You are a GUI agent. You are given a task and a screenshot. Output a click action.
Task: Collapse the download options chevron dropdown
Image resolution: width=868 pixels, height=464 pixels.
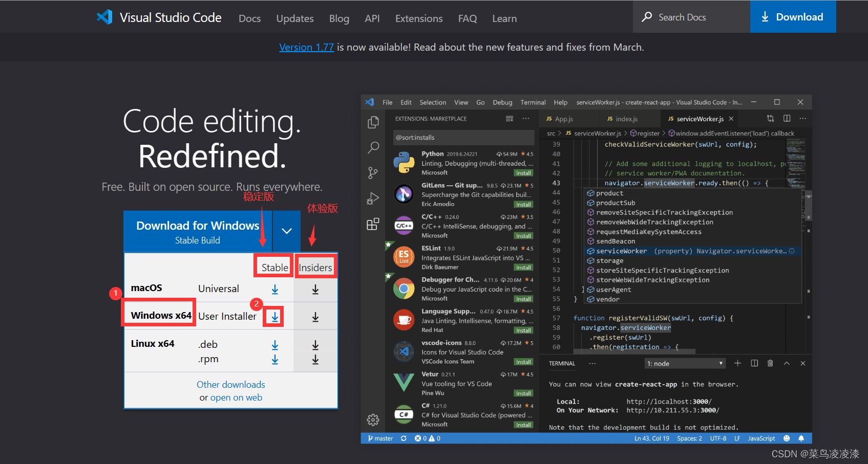[x=287, y=231]
